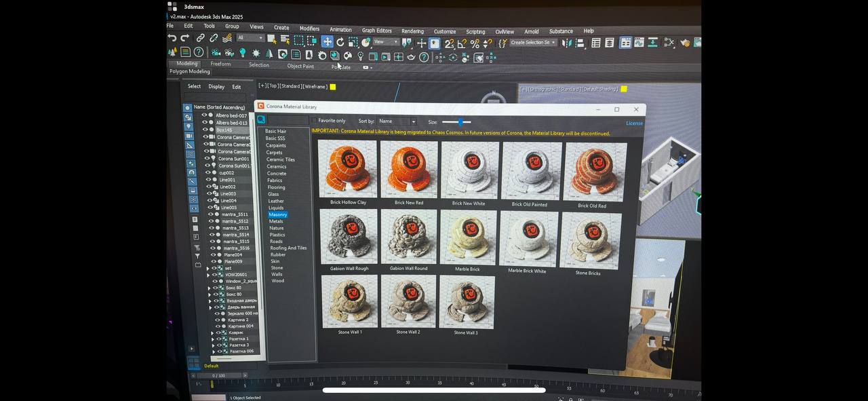Click yellow swatch in Orthographic viewport label
The height and width of the screenshot is (401, 868).
(x=624, y=89)
